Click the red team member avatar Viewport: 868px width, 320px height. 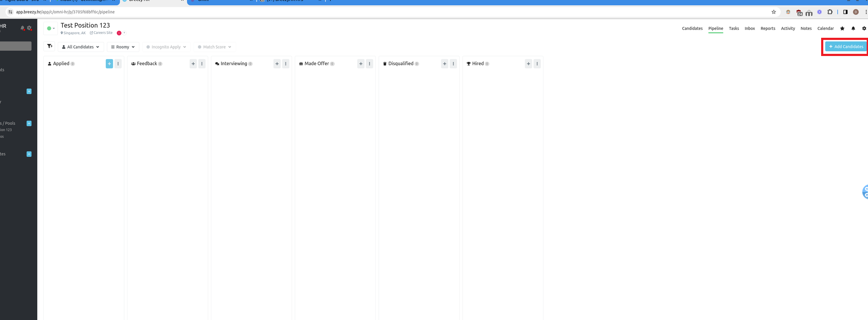pos(119,33)
